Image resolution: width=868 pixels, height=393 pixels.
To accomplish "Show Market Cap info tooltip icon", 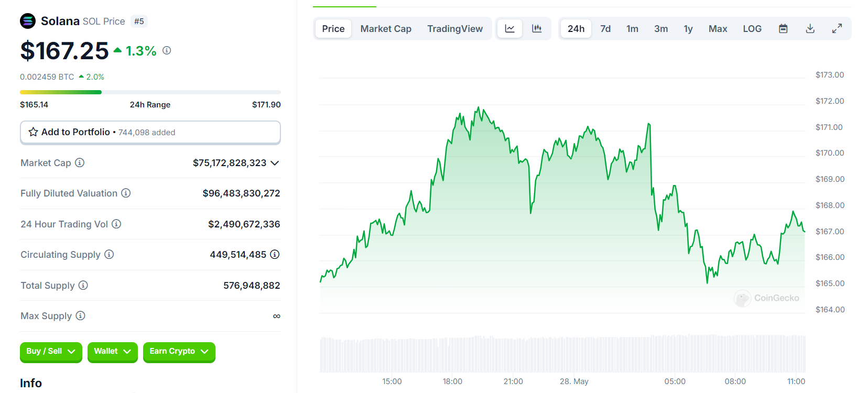I will [80, 162].
